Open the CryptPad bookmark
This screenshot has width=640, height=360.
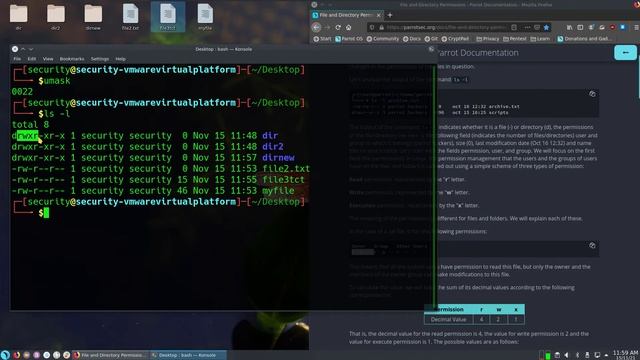click(x=455, y=39)
